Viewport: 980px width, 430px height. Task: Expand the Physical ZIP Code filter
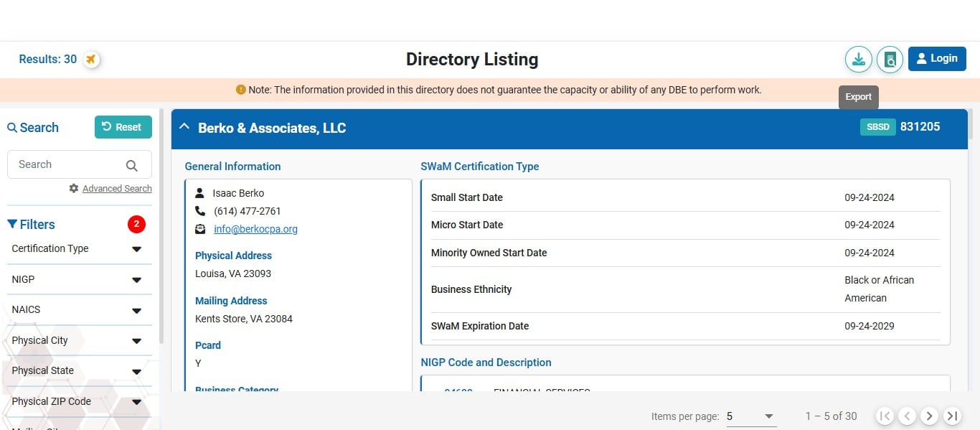[x=79, y=402]
